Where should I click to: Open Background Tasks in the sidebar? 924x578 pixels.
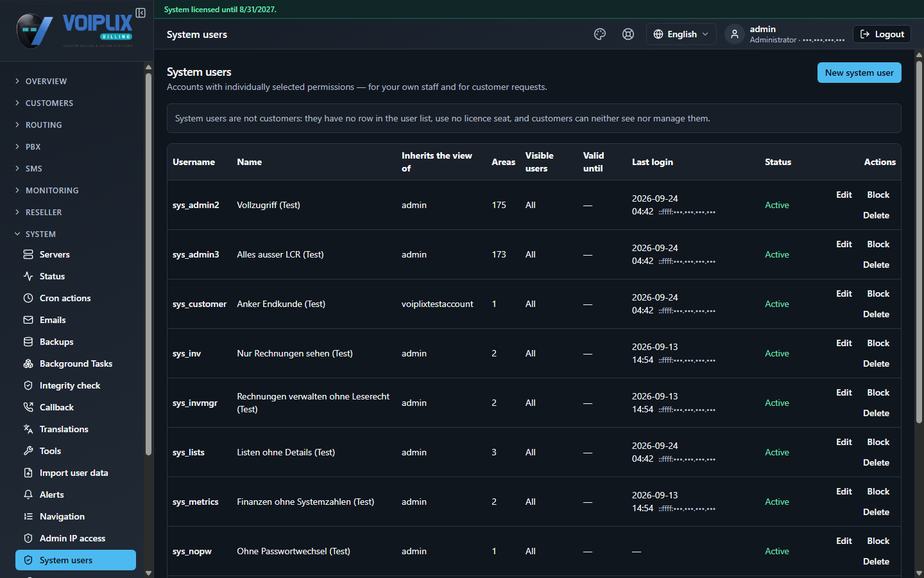[x=76, y=363]
